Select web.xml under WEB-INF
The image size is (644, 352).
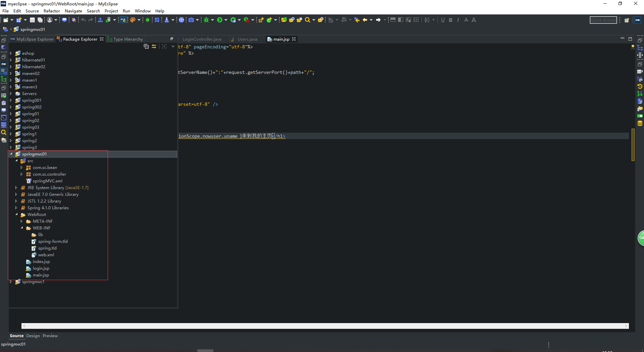pyautogui.click(x=46, y=255)
